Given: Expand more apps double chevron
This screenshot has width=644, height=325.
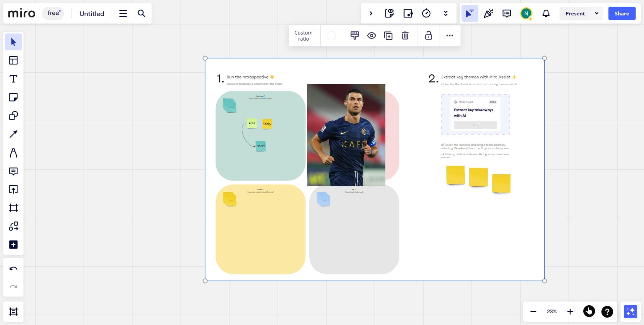Looking at the screenshot, I should 445,13.
